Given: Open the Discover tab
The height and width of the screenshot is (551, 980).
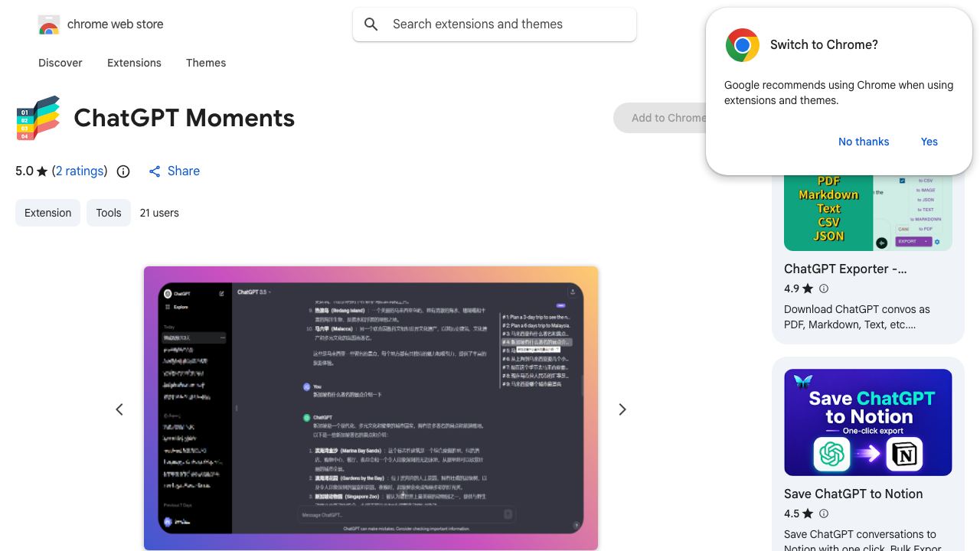Looking at the screenshot, I should (x=60, y=63).
